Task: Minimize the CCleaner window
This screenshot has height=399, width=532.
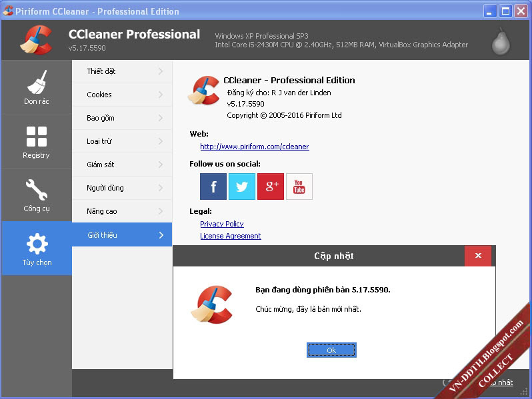Action: 489,11
